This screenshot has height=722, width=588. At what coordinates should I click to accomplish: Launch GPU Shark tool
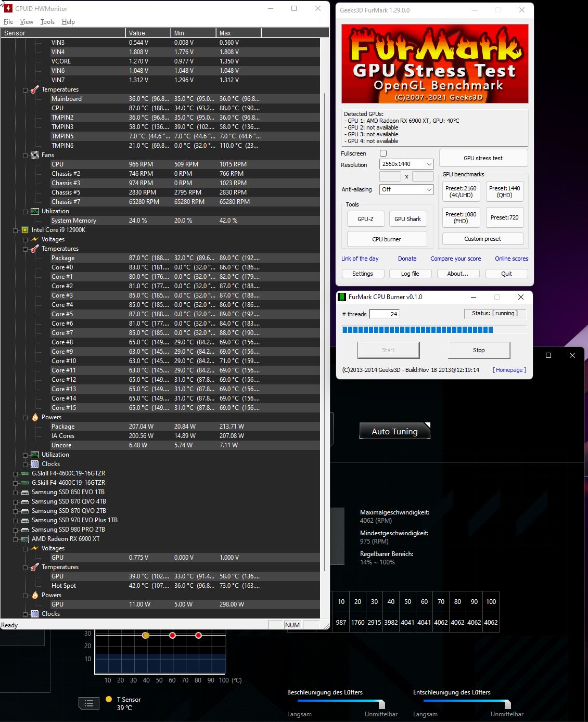click(408, 219)
